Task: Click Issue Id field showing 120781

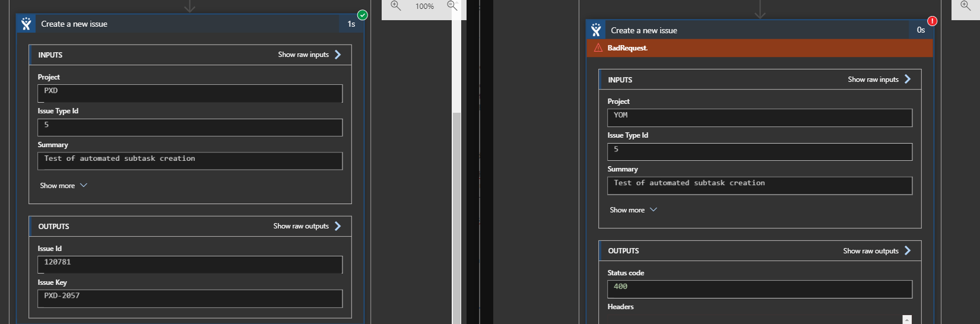Action: tap(190, 265)
